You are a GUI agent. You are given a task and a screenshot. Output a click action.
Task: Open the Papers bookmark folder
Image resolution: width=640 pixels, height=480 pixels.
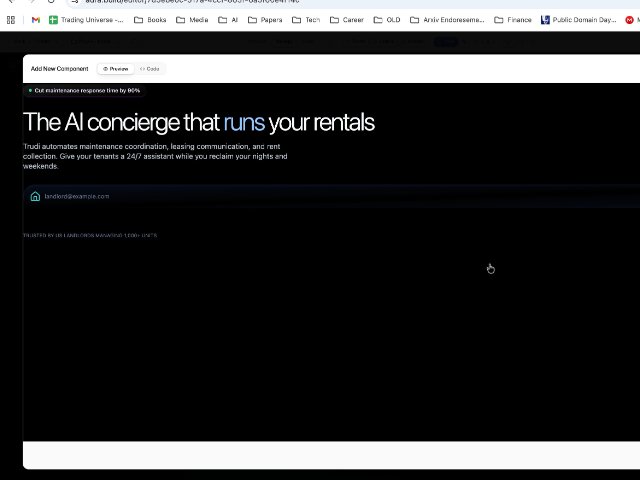tap(265, 20)
